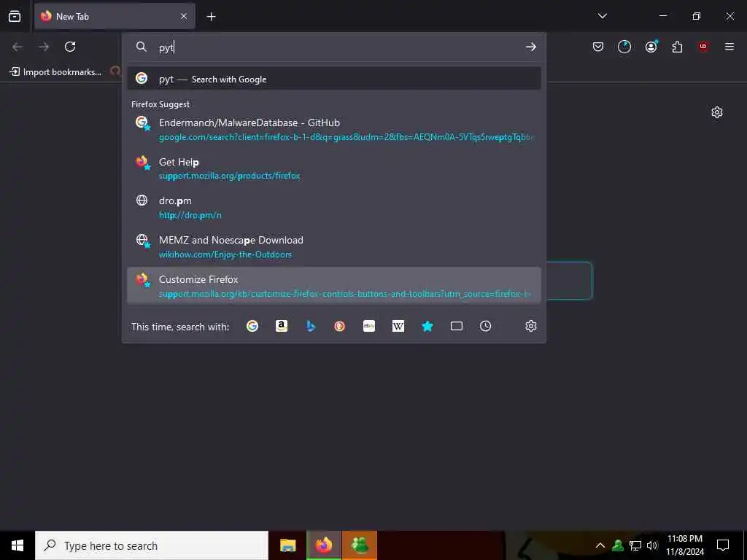
Task: Open the taskbar clock showing 11:08 PM
Action: click(x=684, y=545)
